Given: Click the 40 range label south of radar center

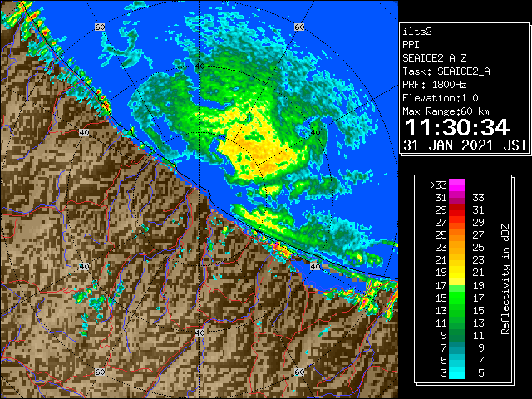Looking at the screenshot, I should pos(199,332).
